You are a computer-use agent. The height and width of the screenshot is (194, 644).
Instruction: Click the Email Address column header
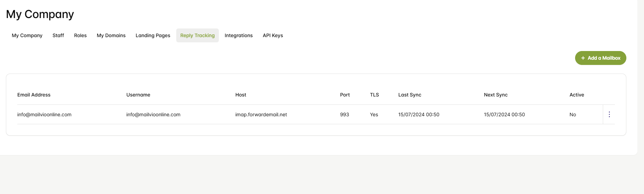34,95
